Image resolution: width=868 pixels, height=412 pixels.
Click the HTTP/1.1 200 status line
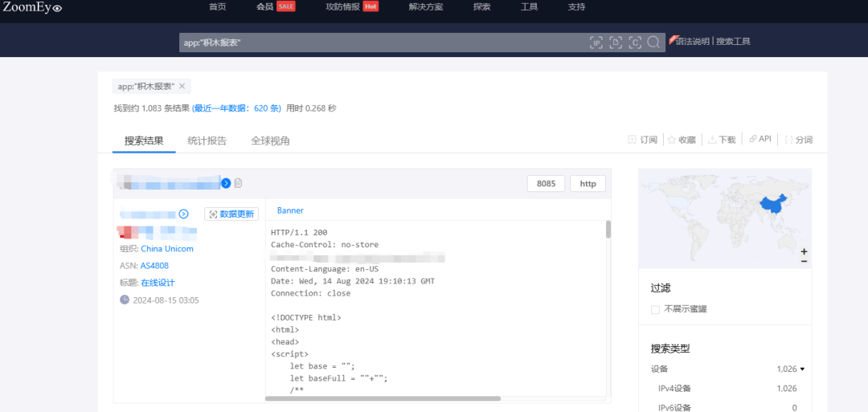pyautogui.click(x=299, y=232)
